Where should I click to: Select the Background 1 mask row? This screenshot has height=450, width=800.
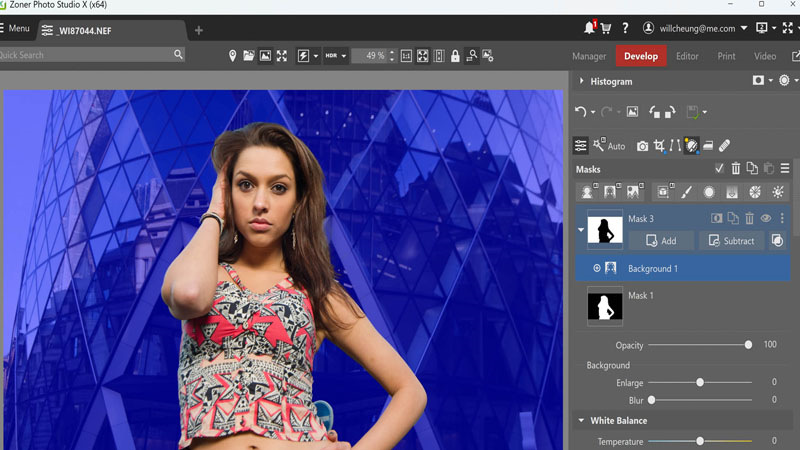[x=683, y=268]
